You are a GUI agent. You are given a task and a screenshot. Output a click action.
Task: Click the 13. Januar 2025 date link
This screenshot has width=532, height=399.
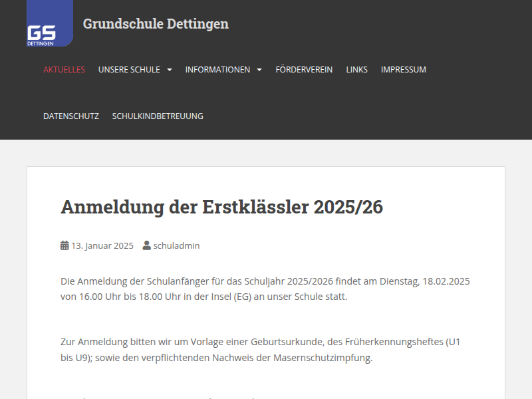click(x=102, y=245)
